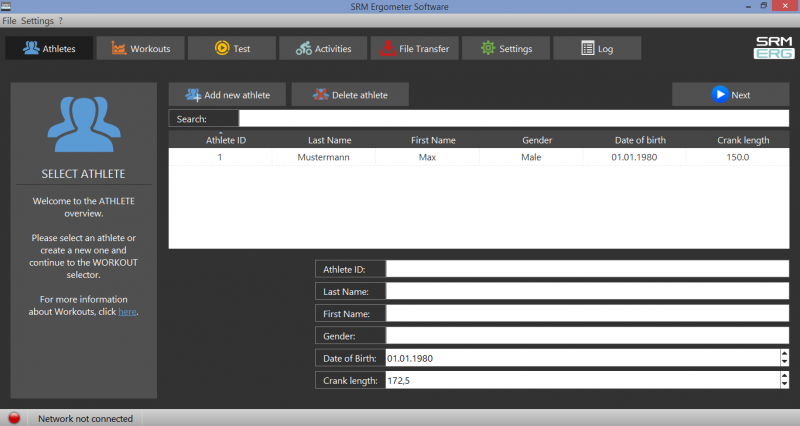Screen dimensions: 800x426
Task: Select the 01.01.1980 cell in table row
Action: click(x=635, y=157)
